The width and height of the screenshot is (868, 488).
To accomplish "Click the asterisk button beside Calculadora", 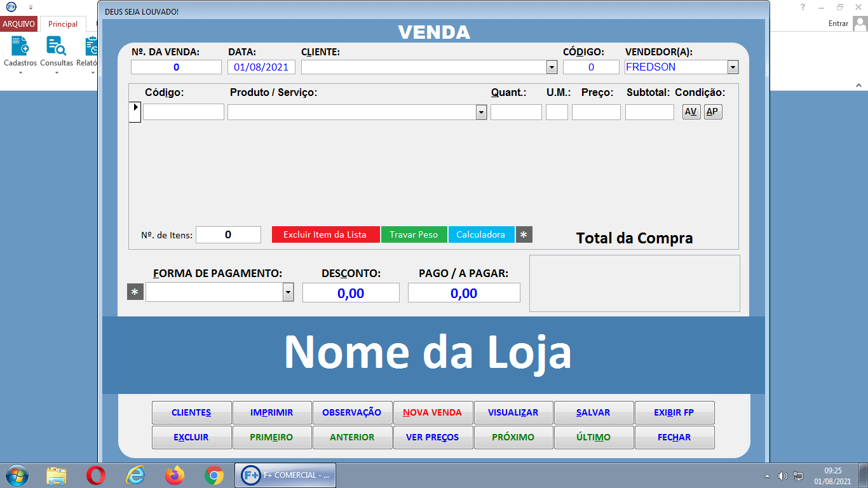I will (524, 234).
